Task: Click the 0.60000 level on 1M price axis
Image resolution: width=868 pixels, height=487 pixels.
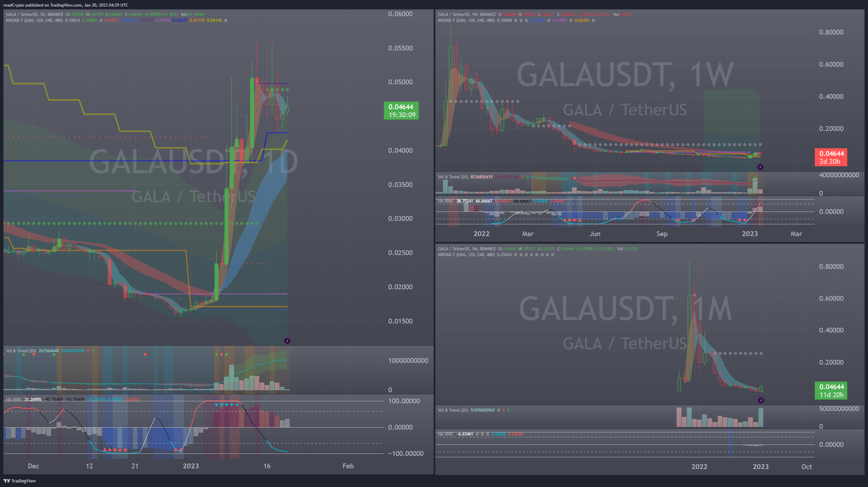Action: tap(831, 298)
